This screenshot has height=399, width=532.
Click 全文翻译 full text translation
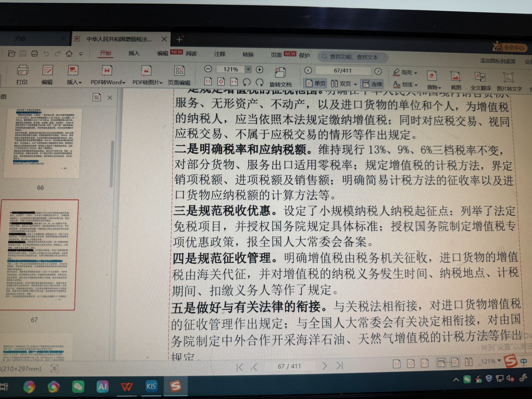click(480, 81)
